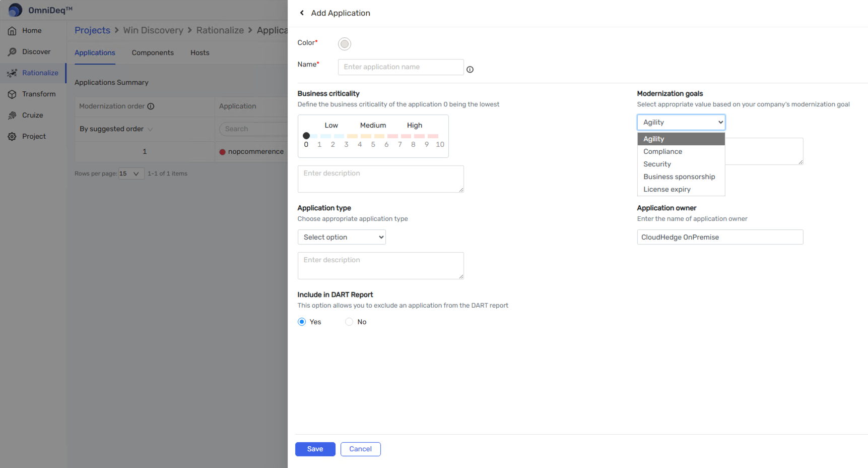Enable the red status dot beside nopcommerence

pos(222,151)
